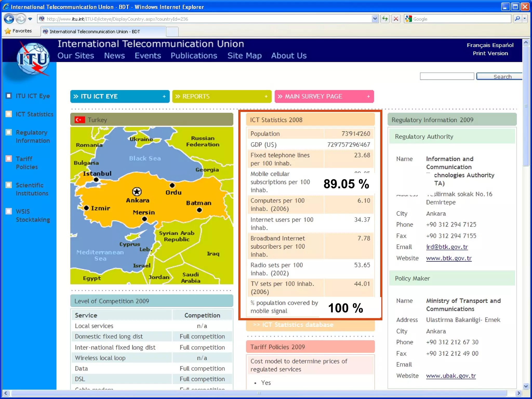The image size is (532, 399).
Task: Click the ITU globe logo
Action: (x=33, y=59)
